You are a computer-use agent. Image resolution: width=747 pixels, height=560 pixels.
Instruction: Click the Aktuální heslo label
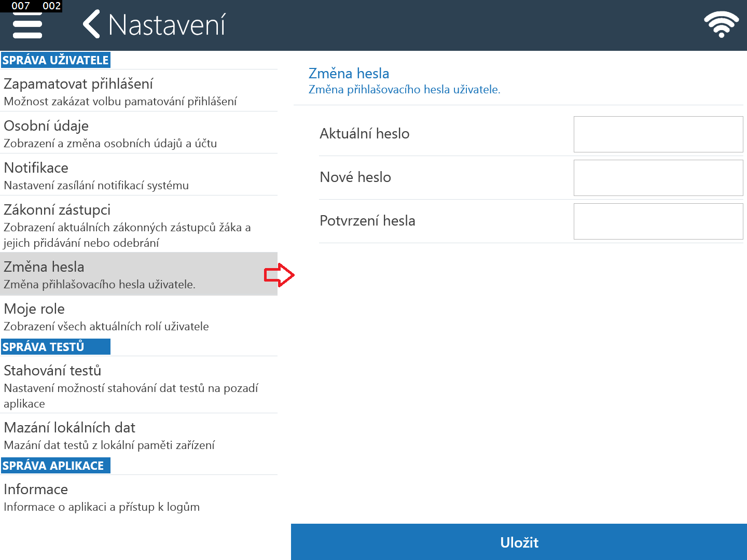pyautogui.click(x=365, y=134)
